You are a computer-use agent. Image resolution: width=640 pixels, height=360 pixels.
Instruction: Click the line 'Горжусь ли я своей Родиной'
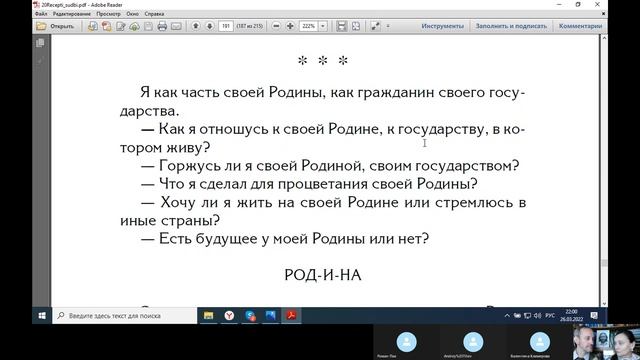click(330, 166)
